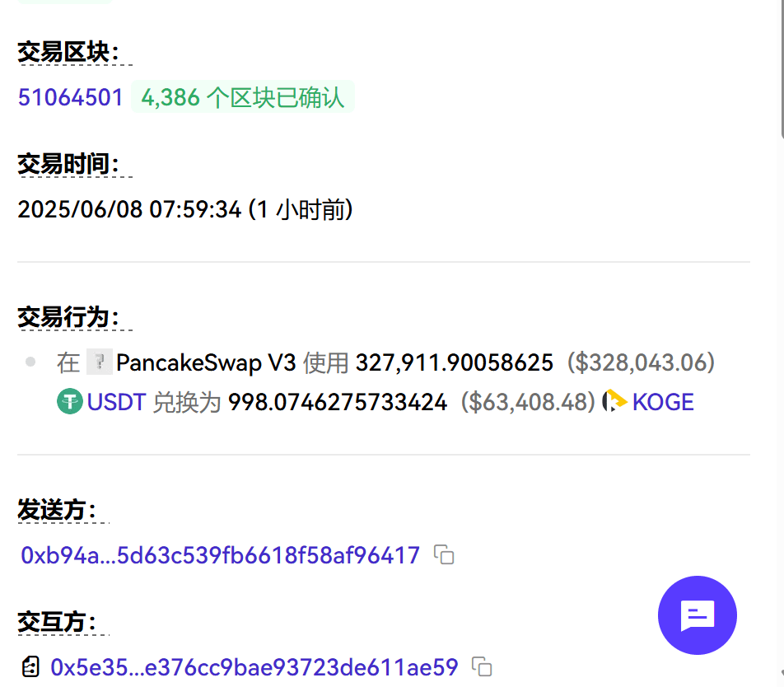Click the 交互方 field label

[57, 622]
